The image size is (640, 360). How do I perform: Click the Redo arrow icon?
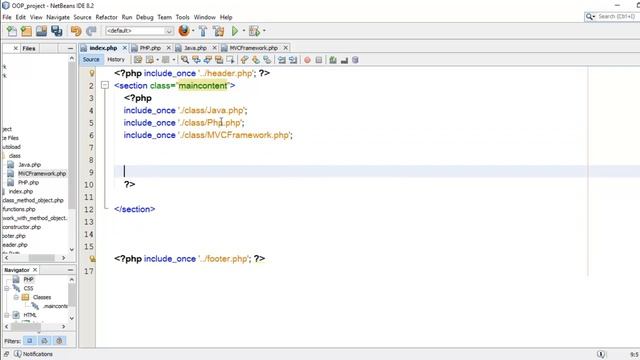coord(91,31)
